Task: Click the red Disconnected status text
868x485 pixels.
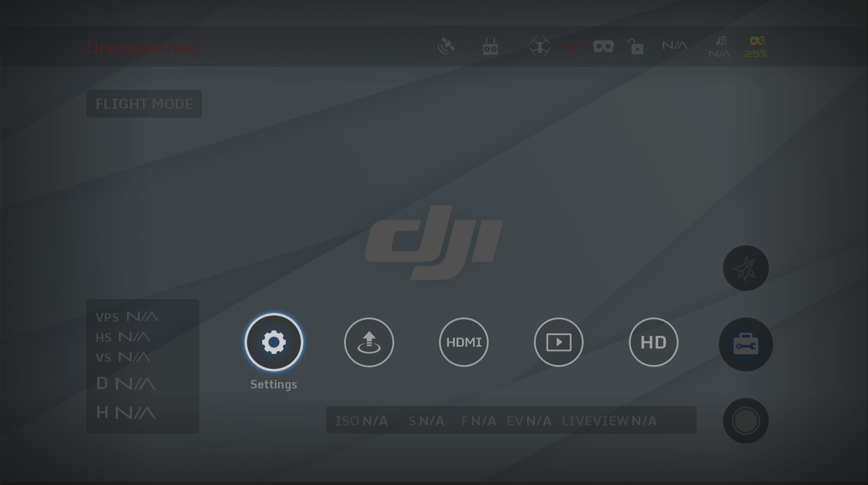Action: (x=143, y=47)
